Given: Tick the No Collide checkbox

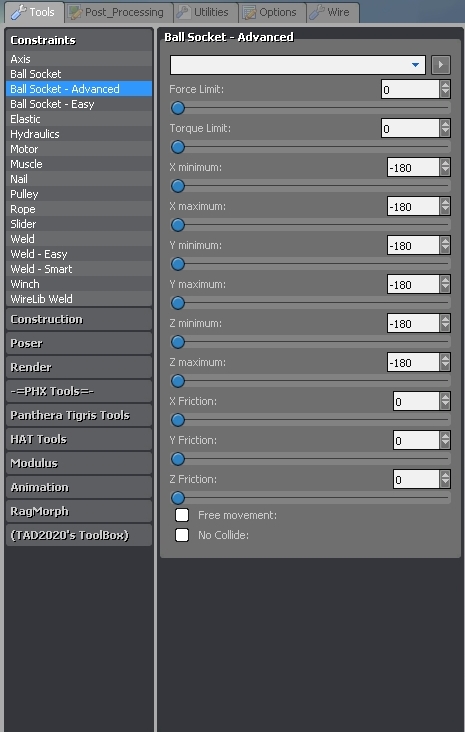Looking at the screenshot, I should 182,535.
